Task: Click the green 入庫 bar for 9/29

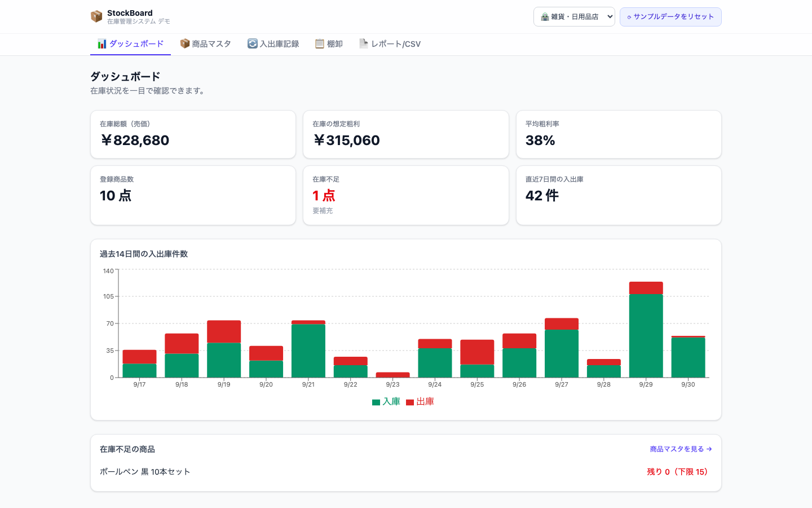Action: coord(646,336)
